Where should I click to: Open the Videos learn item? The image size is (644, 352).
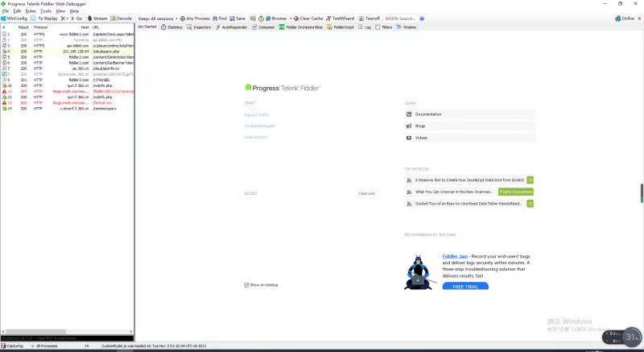tap(470, 138)
